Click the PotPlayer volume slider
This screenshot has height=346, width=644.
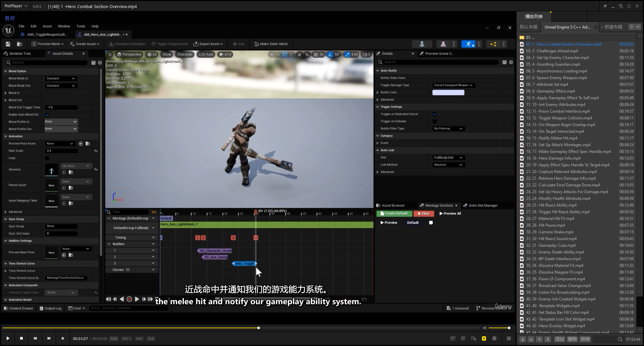[499, 328]
